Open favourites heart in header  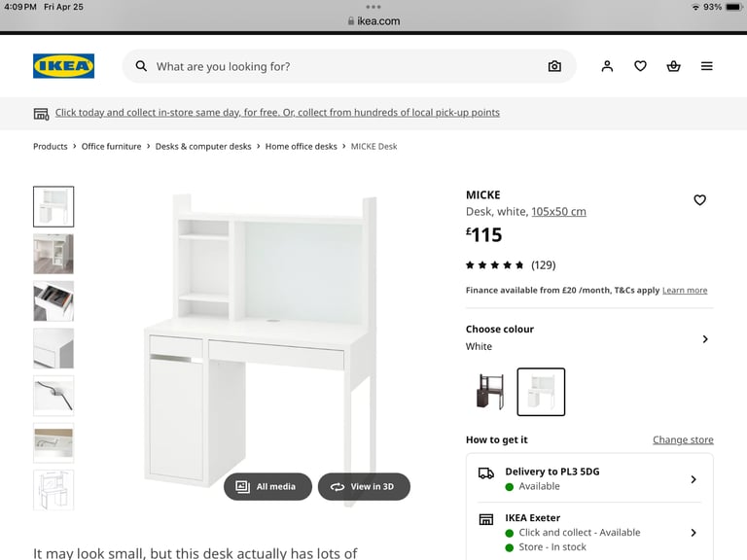pos(640,66)
